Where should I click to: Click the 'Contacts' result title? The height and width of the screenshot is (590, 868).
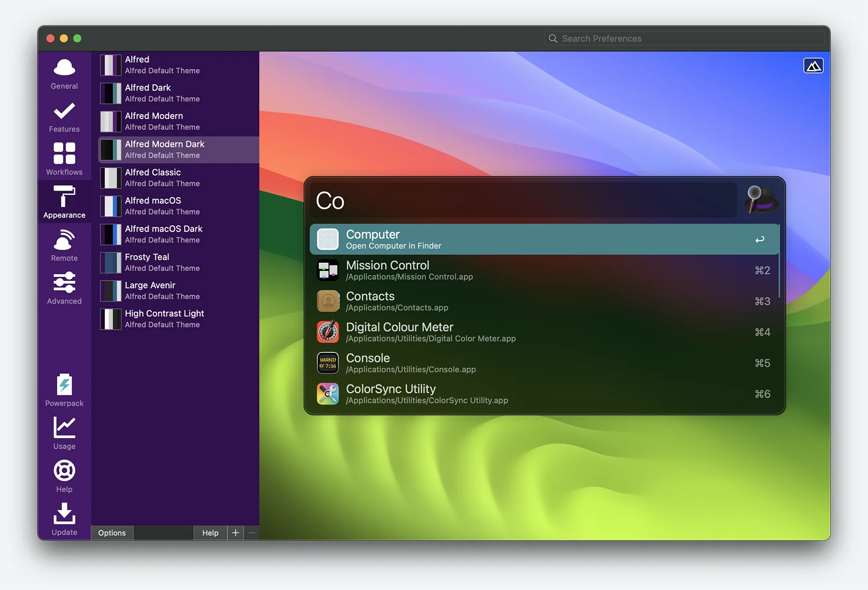pos(370,296)
